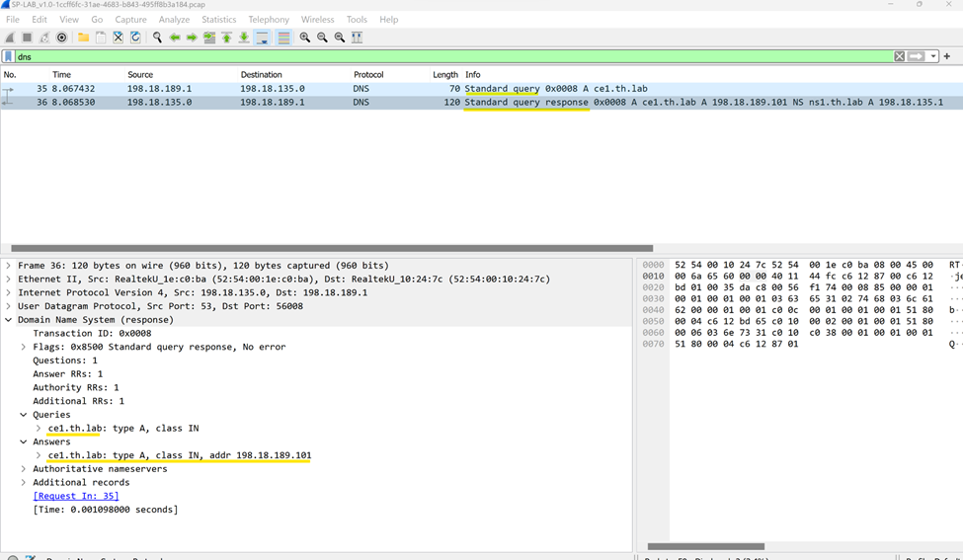Open a capture file via folder icon
This screenshot has height=560, width=963.
(84, 38)
